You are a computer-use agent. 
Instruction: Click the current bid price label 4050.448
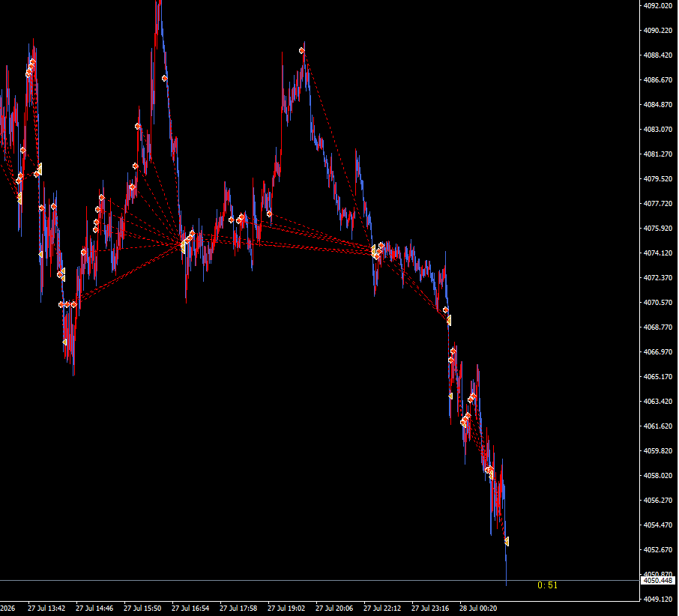[x=658, y=581]
